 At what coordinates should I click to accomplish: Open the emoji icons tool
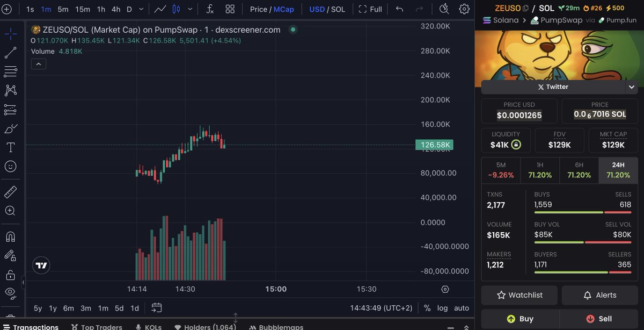[x=10, y=167]
